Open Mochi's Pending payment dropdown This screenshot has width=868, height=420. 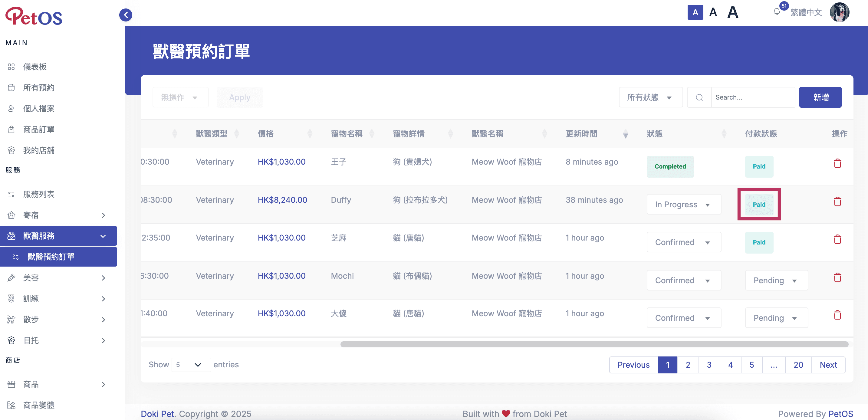tap(776, 280)
